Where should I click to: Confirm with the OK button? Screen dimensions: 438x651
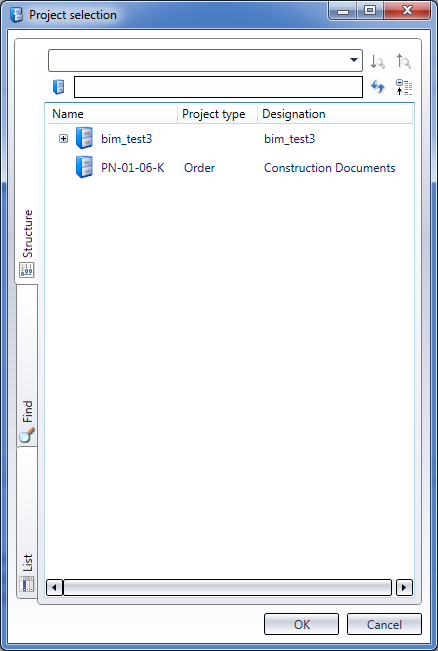[x=301, y=624]
